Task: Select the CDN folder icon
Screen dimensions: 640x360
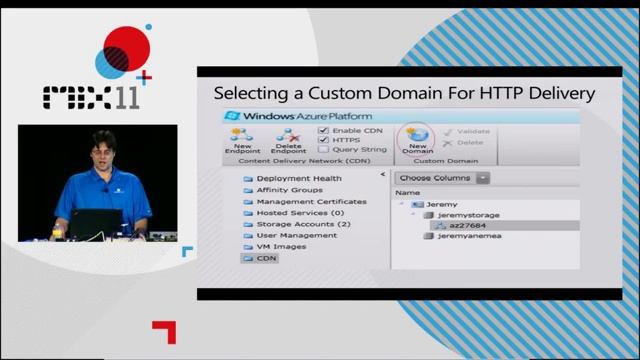Action: click(248, 258)
